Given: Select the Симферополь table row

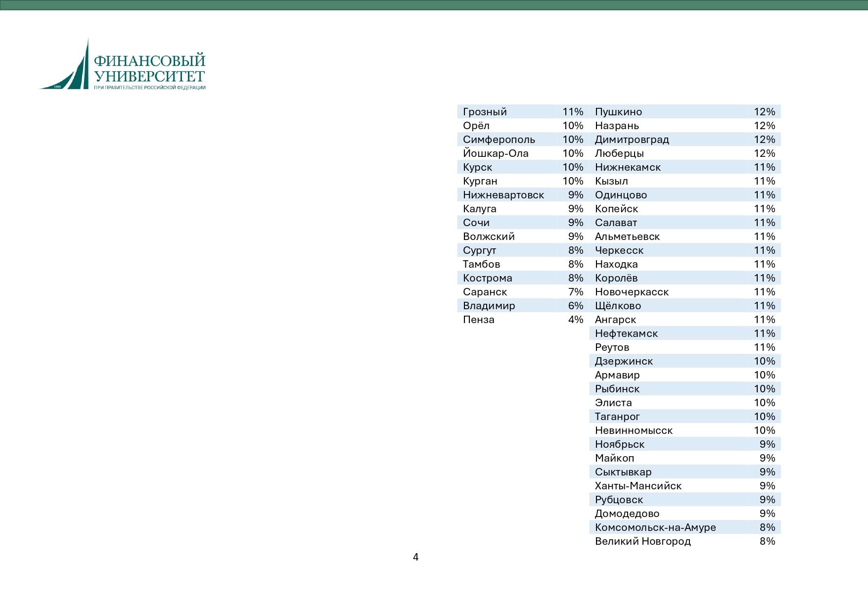Looking at the screenshot, I should pyautogui.click(x=523, y=139).
